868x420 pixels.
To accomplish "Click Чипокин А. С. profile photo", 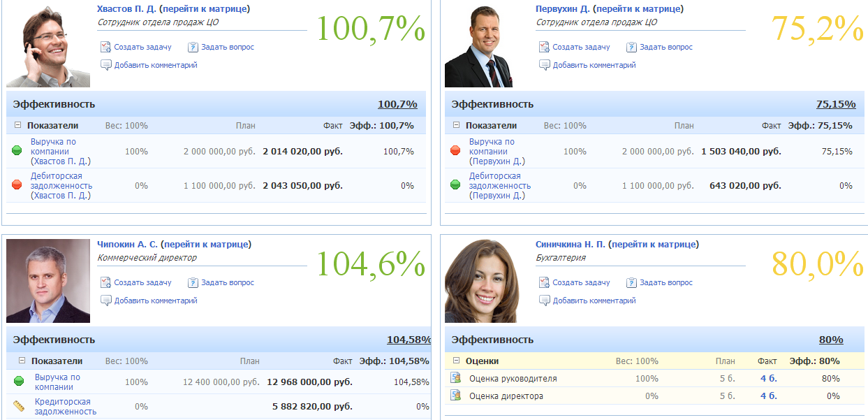I will [48, 281].
